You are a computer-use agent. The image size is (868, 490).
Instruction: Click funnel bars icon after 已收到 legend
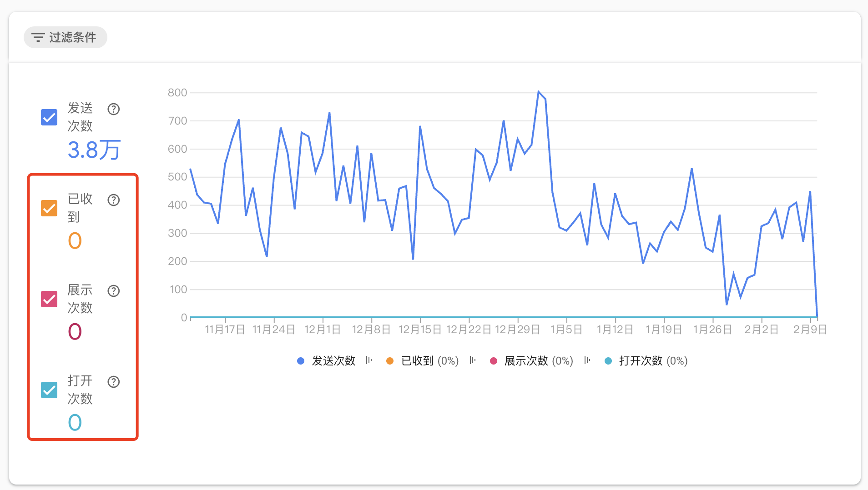pos(473,360)
